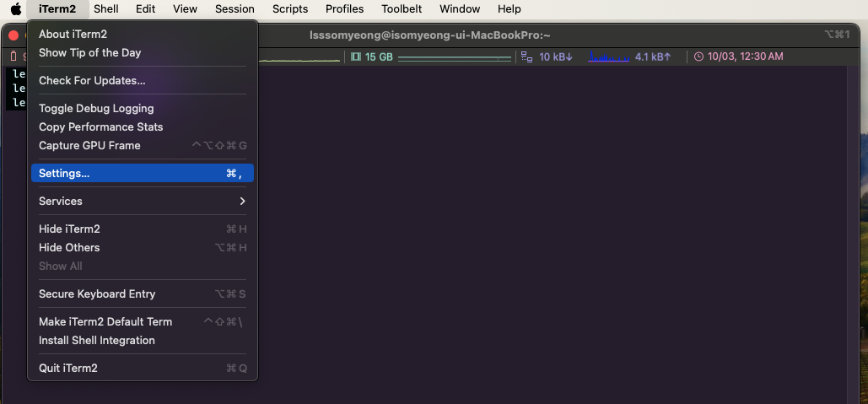Open the Session menu
This screenshot has width=868, height=404.
coord(235,8)
